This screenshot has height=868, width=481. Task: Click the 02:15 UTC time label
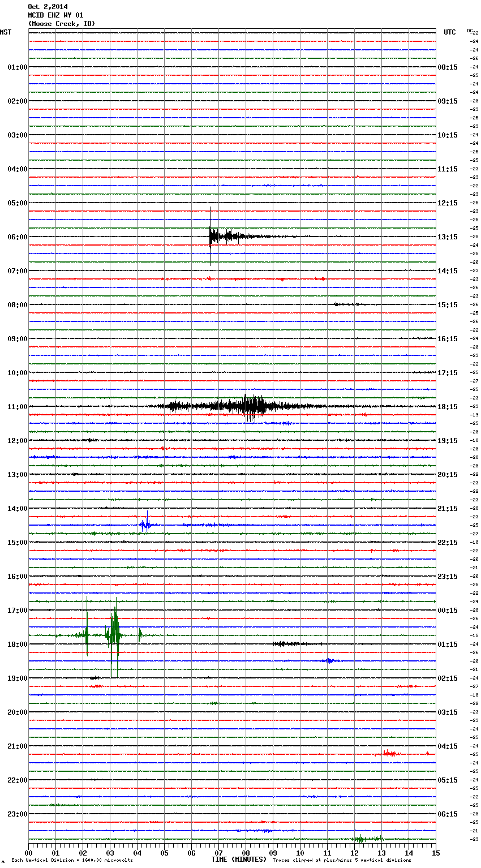448,678
